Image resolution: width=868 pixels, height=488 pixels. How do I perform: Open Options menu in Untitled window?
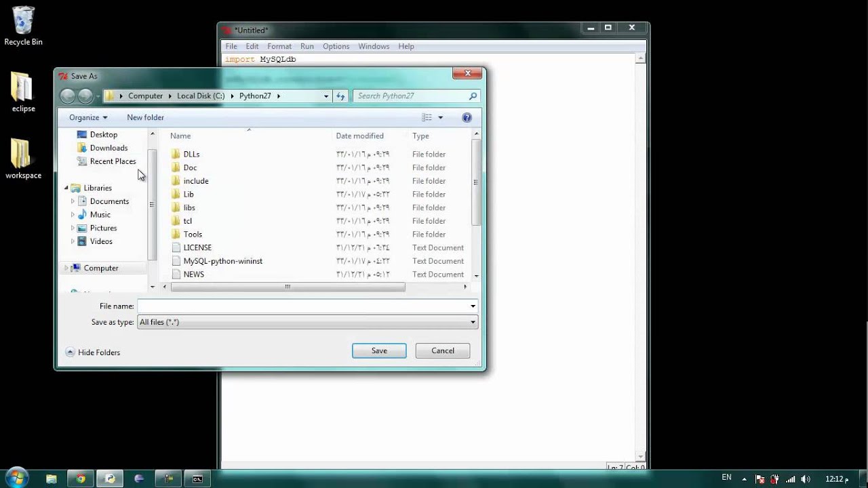(336, 46)
